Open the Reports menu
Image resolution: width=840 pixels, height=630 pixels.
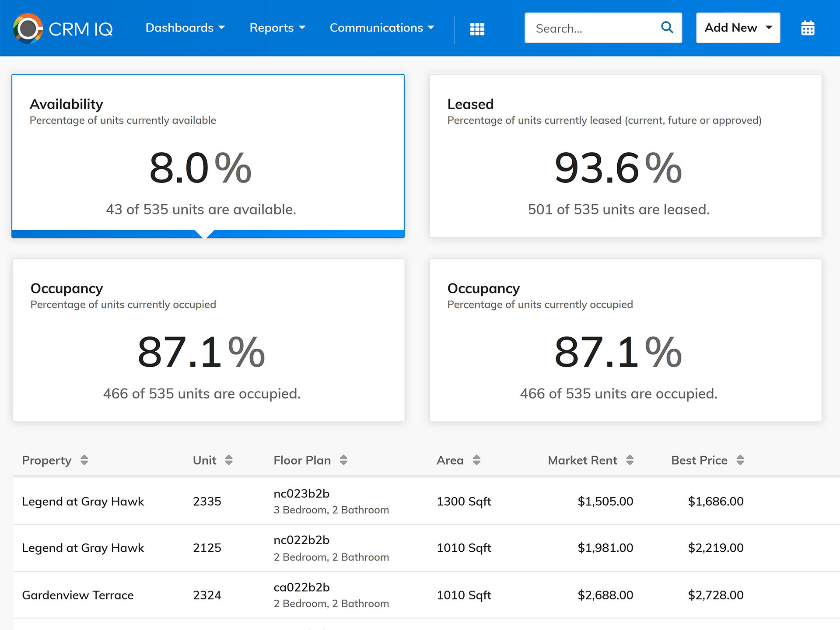coord(277,28)
